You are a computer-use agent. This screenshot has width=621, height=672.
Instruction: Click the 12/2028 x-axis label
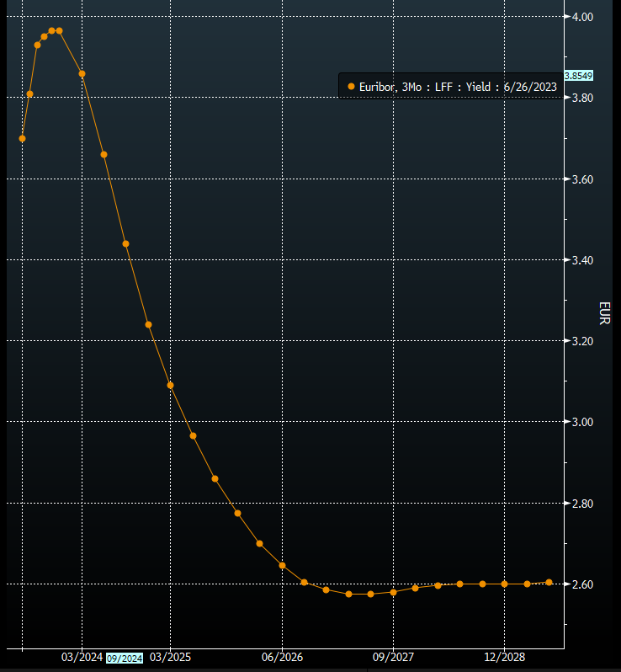(x=504, y=657)
